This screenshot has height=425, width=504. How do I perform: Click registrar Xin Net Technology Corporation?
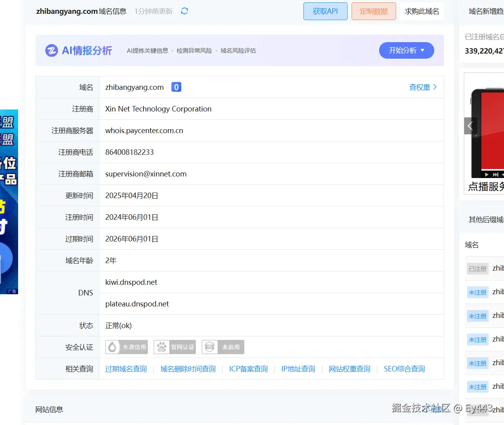click(158, 109)
